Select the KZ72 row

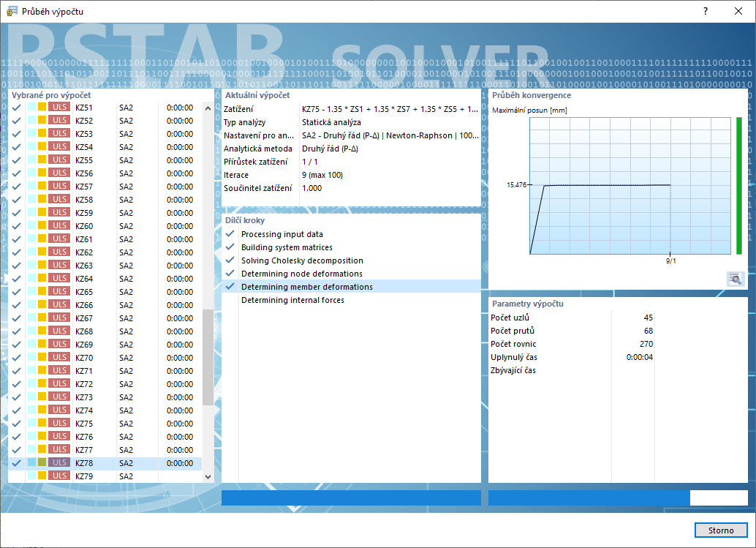click(105, 384)
